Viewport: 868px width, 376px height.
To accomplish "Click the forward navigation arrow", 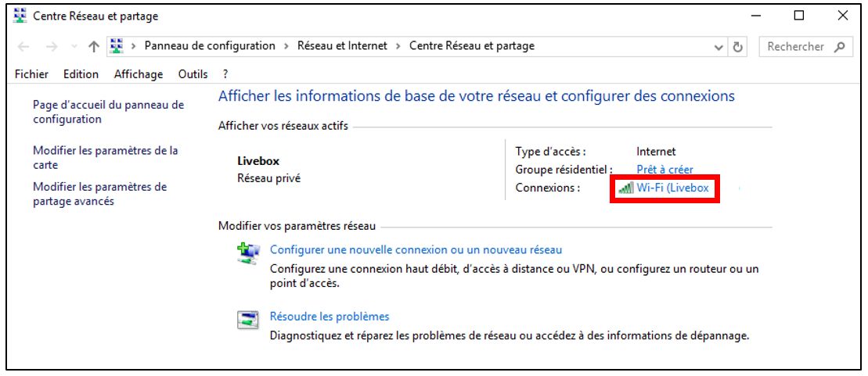I will pyautogui.click(x=52, y=47).
